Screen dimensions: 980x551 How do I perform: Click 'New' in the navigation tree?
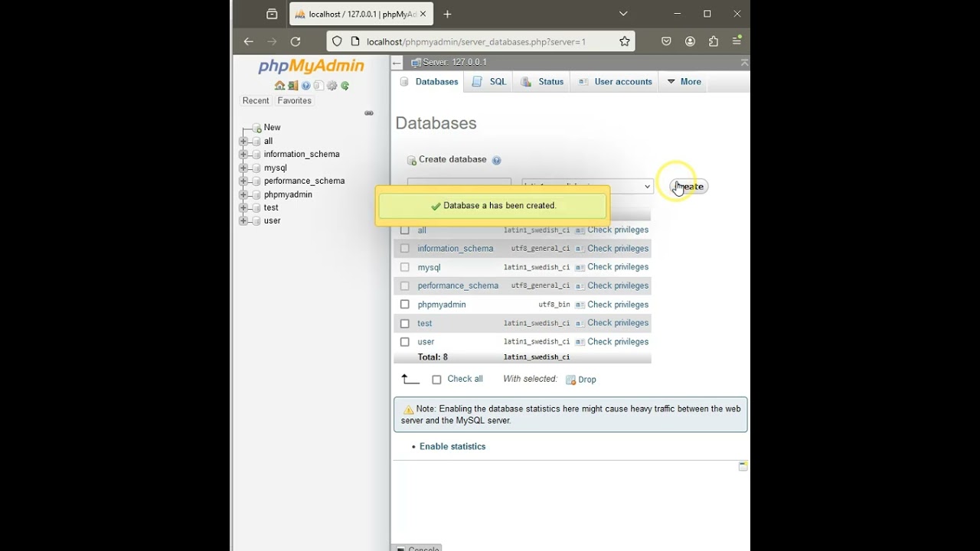coord(272,128)
